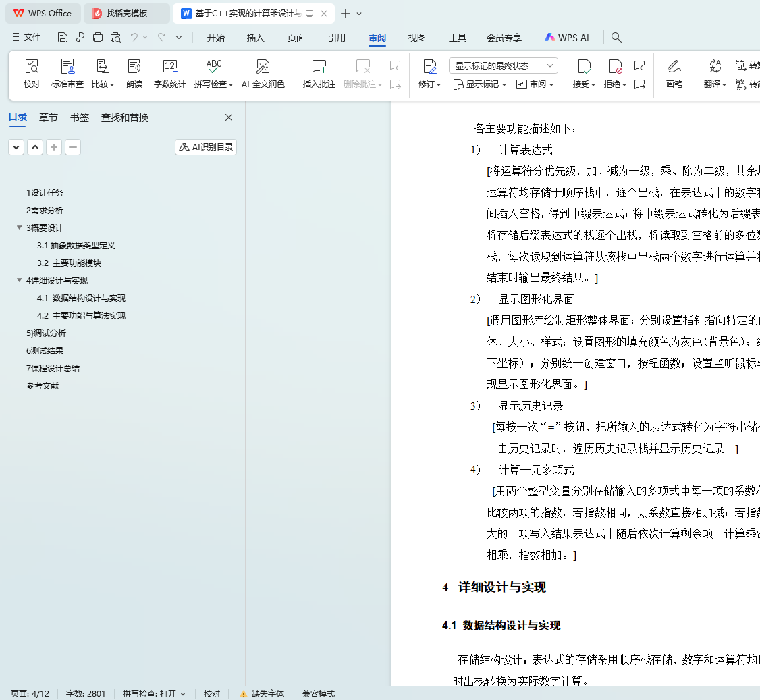Image resolution: width=760 pixels, height=700 pixels.
Task: Switch to the 插入 ribbon tab
Action: coord(255,38)
